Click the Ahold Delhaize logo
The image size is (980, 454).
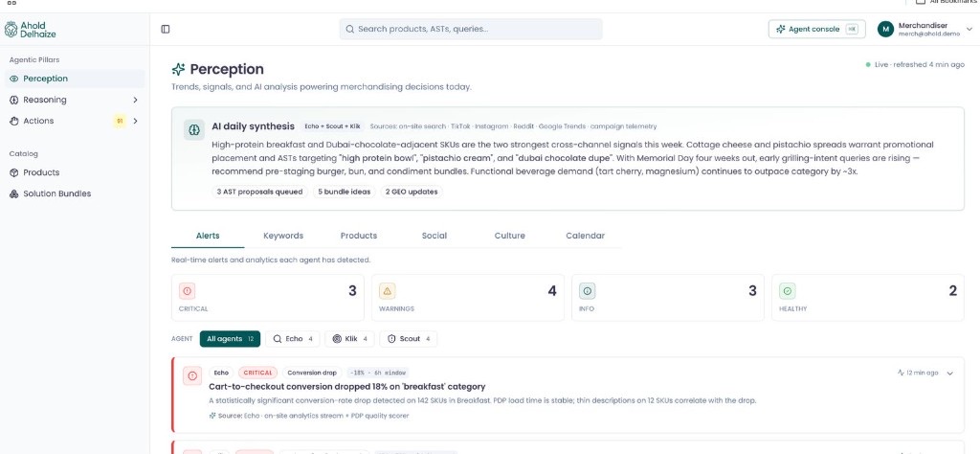click(x=29, y=30)
